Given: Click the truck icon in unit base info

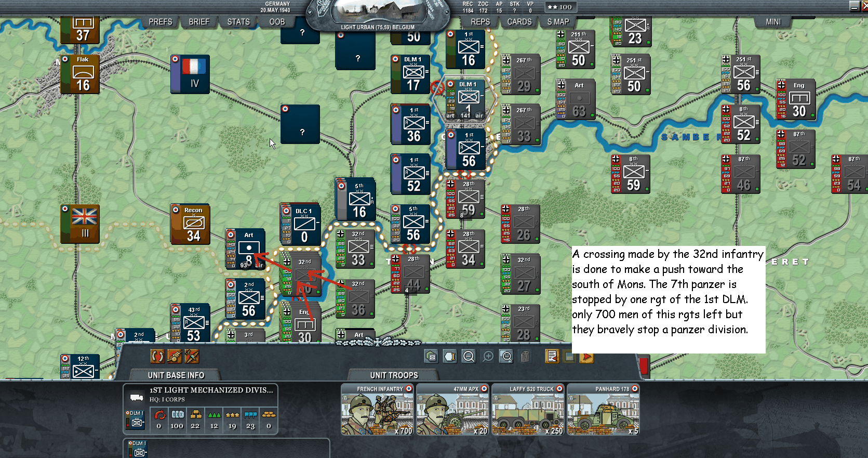Looking at the screenshot, I should (x=137, y=398).
